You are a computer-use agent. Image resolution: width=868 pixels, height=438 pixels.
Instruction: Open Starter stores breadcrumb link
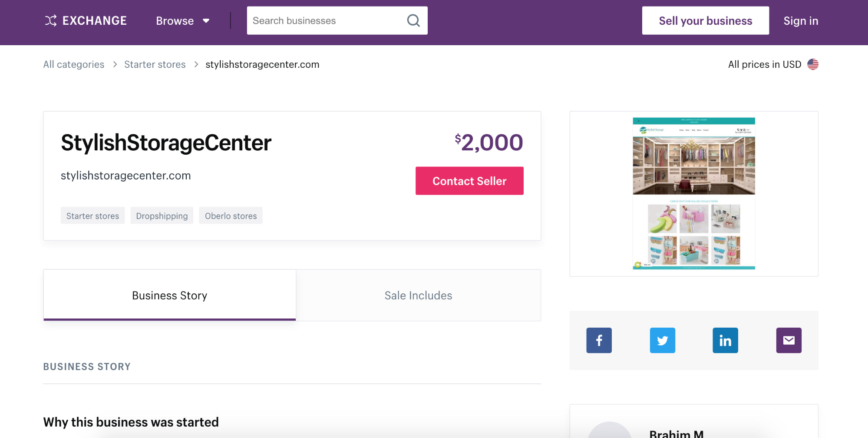pyautogui.click(x=155, y=64)
